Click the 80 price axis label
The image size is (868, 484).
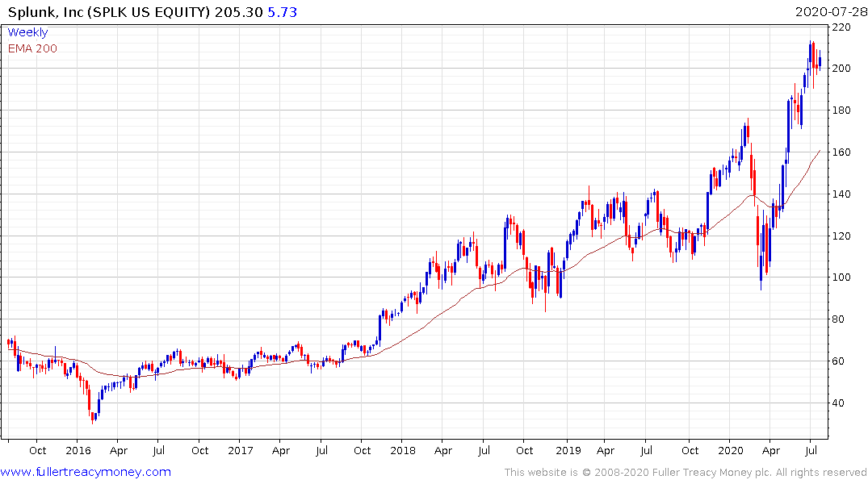(839, 319)
